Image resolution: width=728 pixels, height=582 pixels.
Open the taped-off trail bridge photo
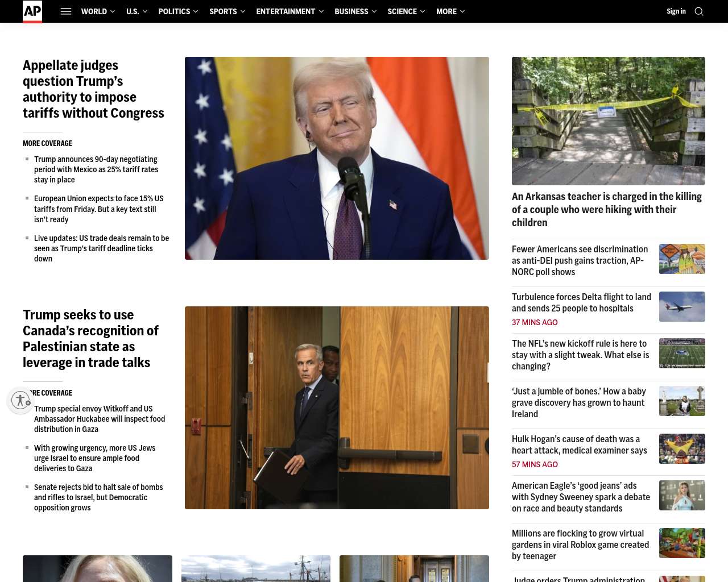point(609,121)
